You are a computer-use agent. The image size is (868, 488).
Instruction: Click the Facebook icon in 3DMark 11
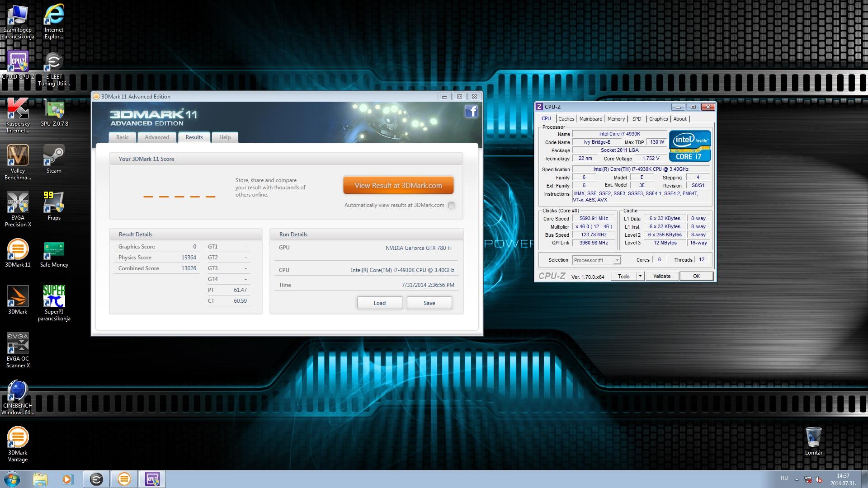471,111
